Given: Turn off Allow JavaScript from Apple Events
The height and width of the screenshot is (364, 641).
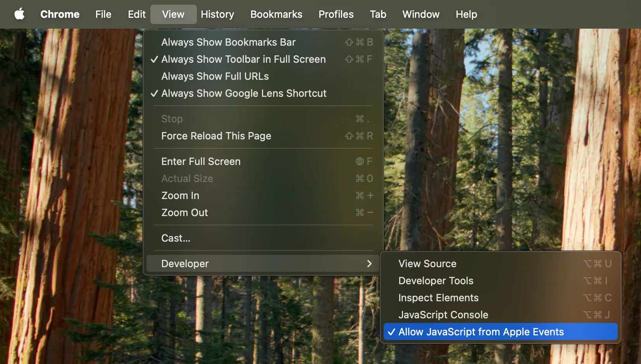Looking at the screenshot, I should (x=481, y=332).
